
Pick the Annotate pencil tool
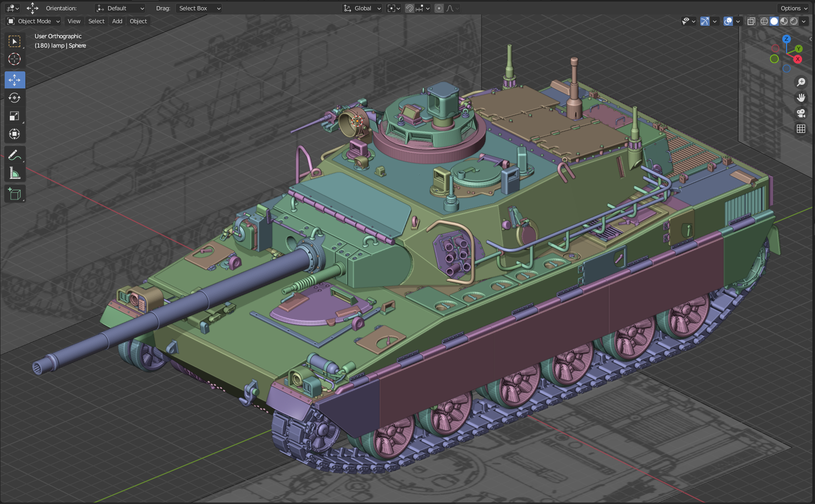[x=14, y=155]
